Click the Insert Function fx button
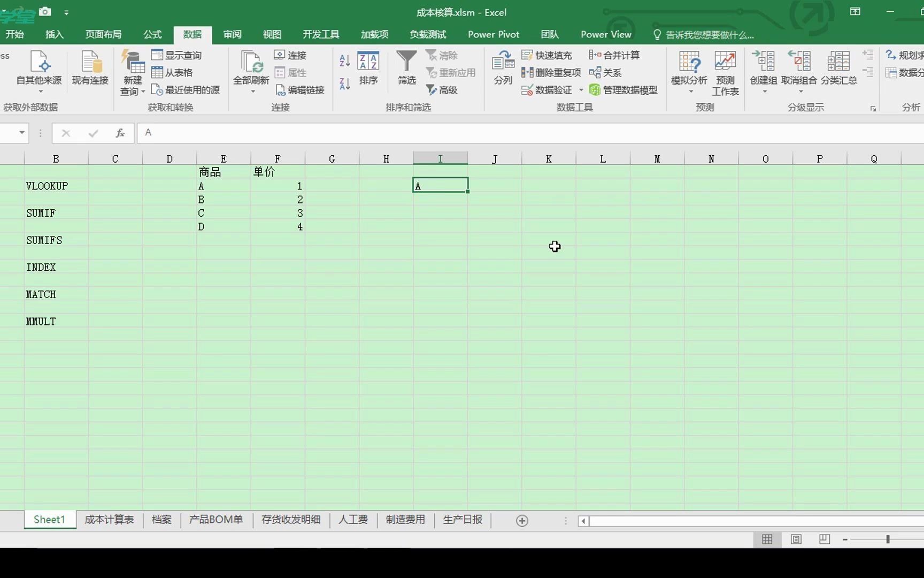Image resolution: width=924 pixels, height=578 pixels. pyautogui.click(x=120, y=133)
